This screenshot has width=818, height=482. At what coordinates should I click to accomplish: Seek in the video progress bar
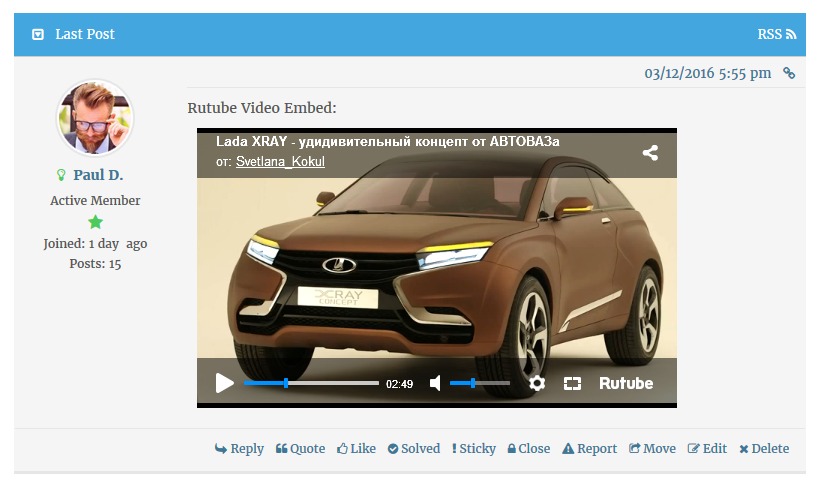pos(311,383)
